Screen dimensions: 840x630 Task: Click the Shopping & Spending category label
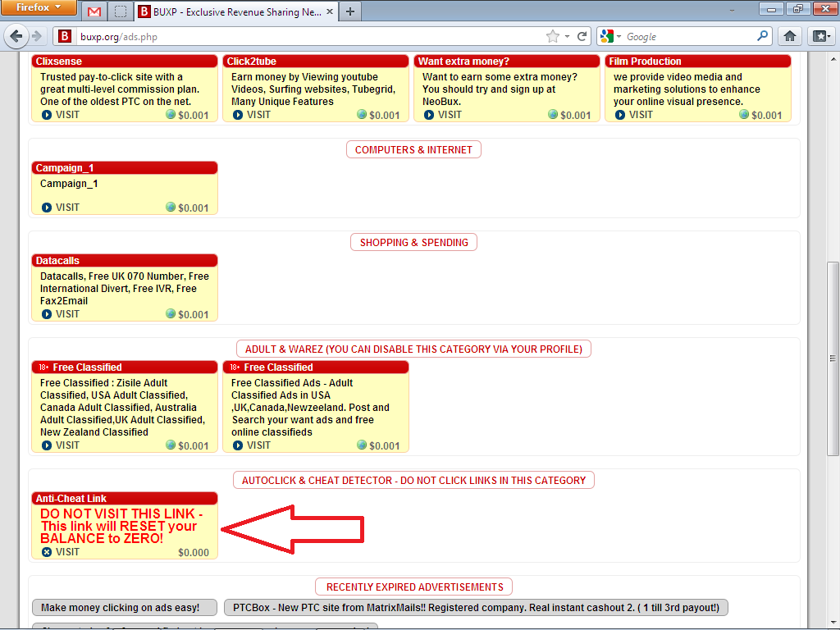pyautogui.click(x=413, y=243)
